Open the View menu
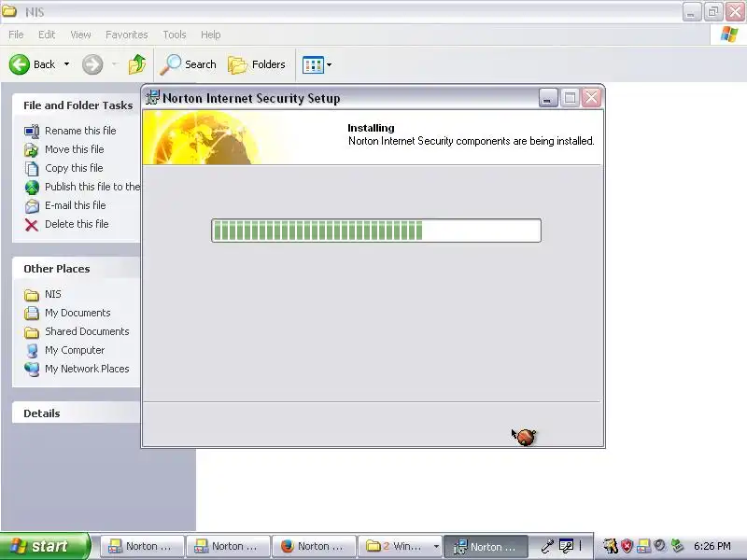 pos(80,35)
